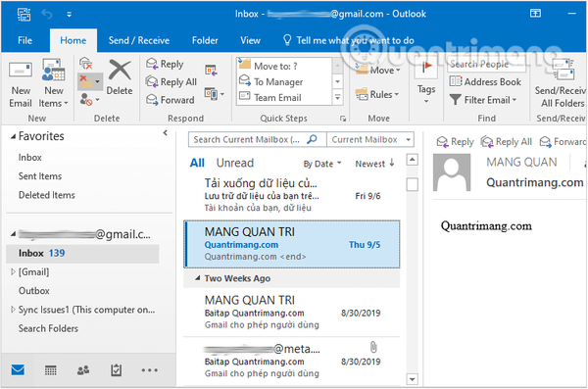Open the Address Book
This screenshot has height=389, width=588.
(485, 81)
